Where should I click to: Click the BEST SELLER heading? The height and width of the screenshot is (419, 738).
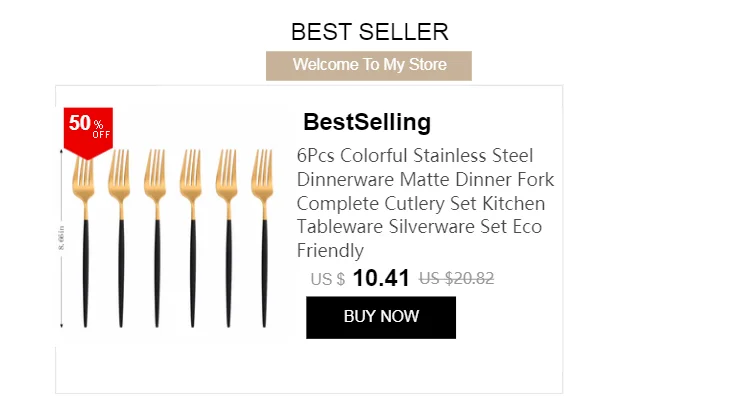pyautogui.click(x=369, y=31)
